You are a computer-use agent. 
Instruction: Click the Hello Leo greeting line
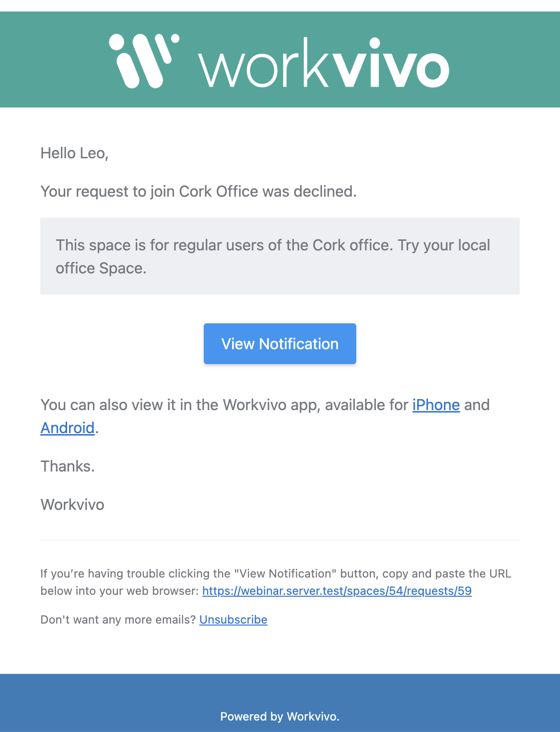tap(74, 153)
